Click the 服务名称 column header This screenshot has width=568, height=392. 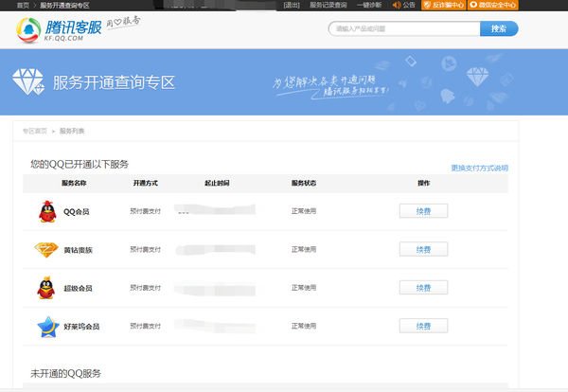point(74,183)
